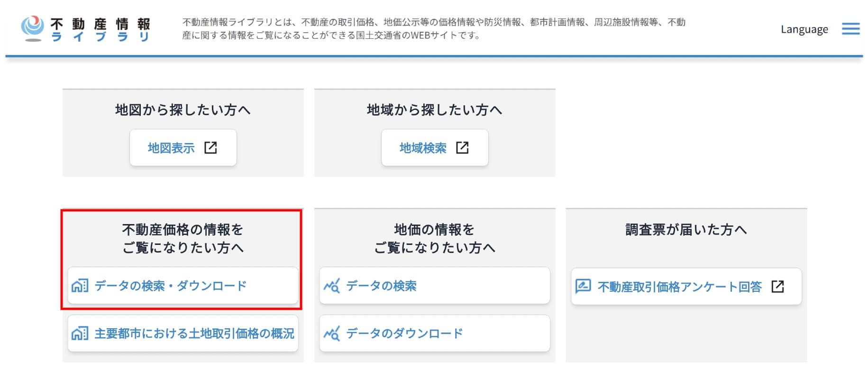
Task: Click external-link icon beside アンケート回答
Action: coord(777,287)
